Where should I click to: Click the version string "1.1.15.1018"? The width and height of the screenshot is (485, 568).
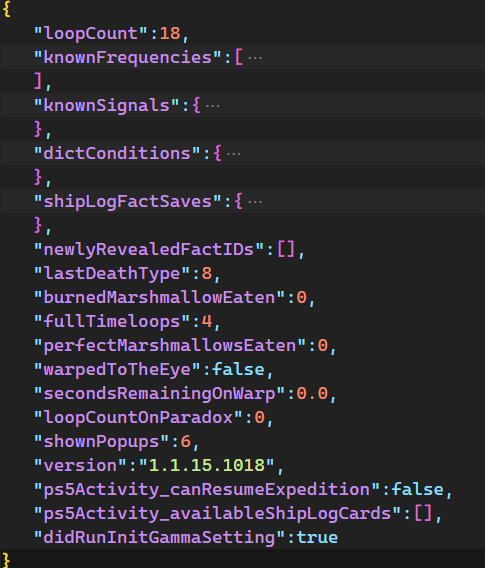point(207,465)
